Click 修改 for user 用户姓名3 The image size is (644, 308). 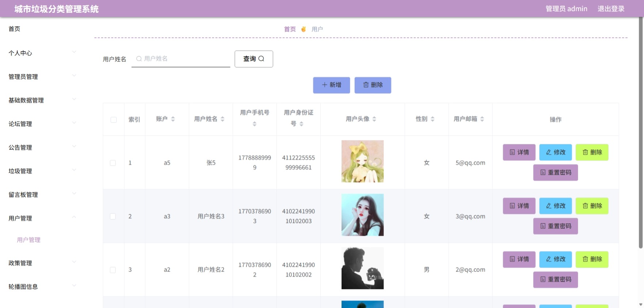click(556, 206)
